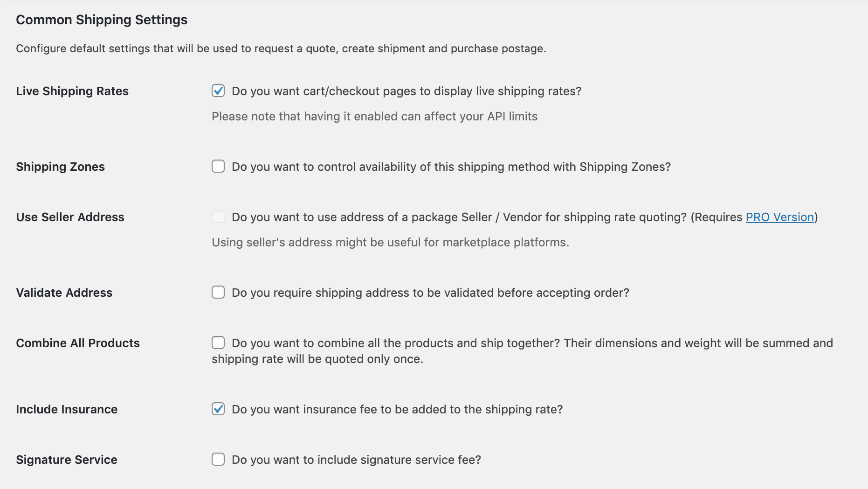The image size is (868, 489).
Task: Click the "Use Seller Address" row label
Action: pos(70,217)
